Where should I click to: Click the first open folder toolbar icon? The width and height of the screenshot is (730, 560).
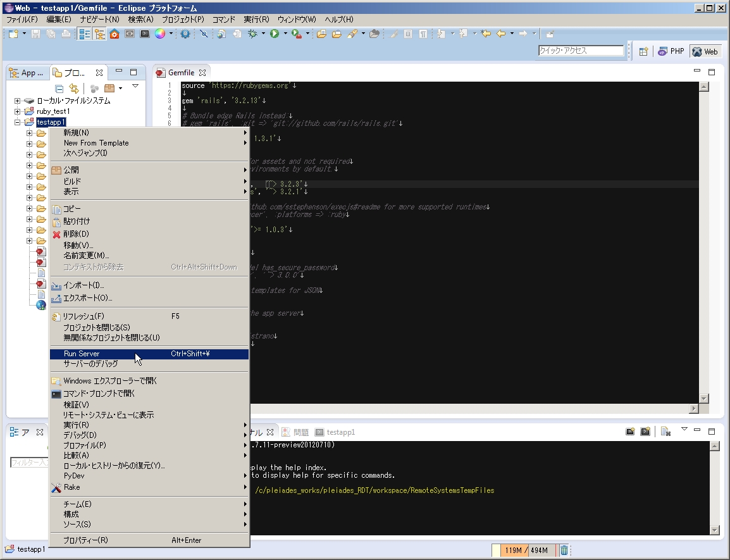coord(321,34)
